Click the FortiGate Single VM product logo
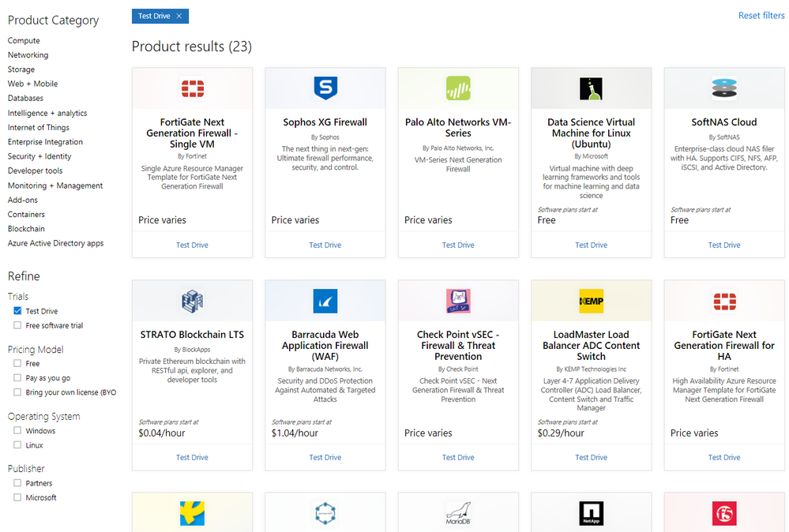 (x=192, y=88)
